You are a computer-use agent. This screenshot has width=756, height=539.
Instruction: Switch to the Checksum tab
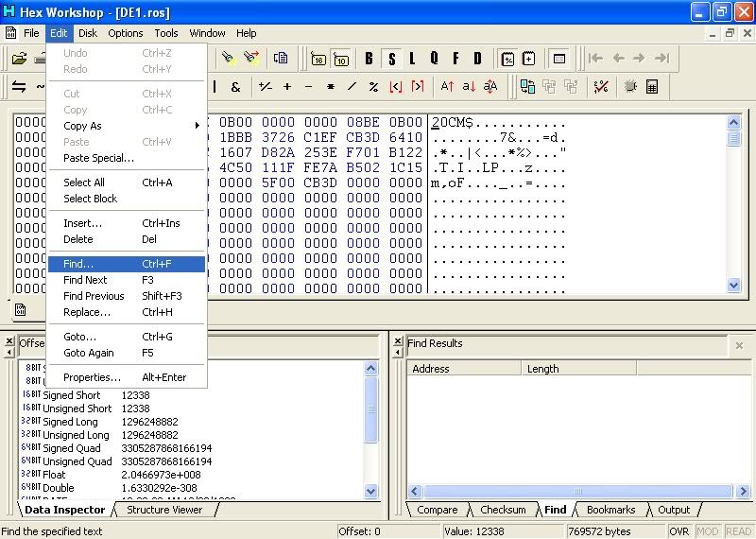click(x=503, y=510)
